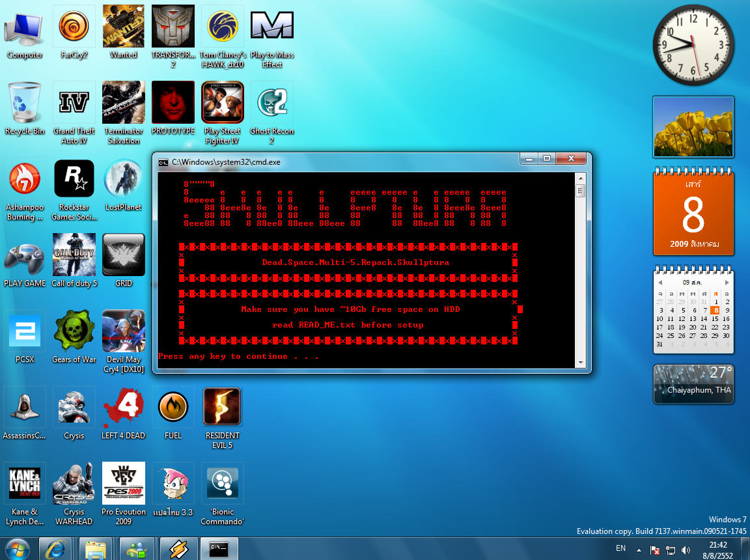Launch Gears of War shortcut
The width and height of the screenshot is (750, 560).
click(74, 337)
